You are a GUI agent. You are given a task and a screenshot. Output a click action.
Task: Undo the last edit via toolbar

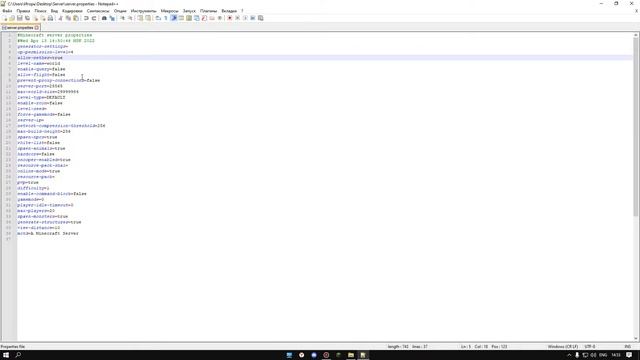point(86,18)
